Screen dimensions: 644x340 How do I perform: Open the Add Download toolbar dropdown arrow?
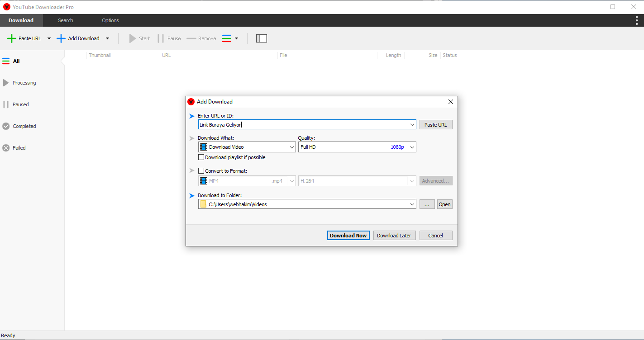coord(107,38)
